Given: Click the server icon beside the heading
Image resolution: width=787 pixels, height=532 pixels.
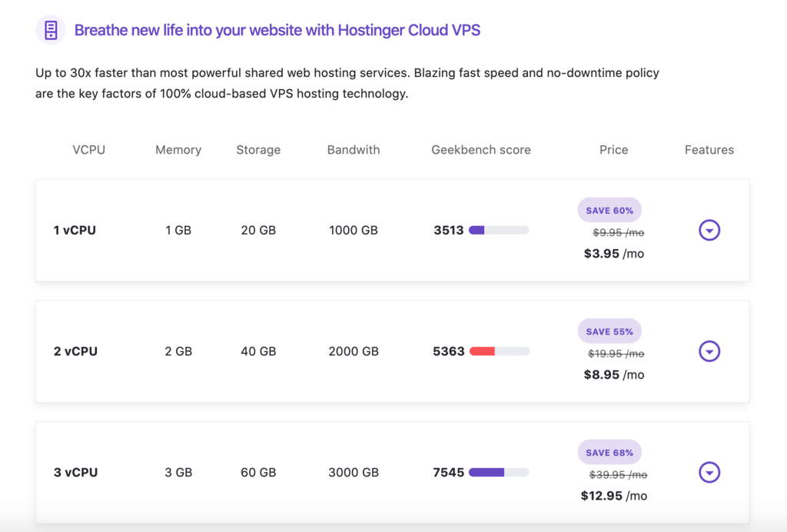Looking at the screenshot, I should 50,28.
